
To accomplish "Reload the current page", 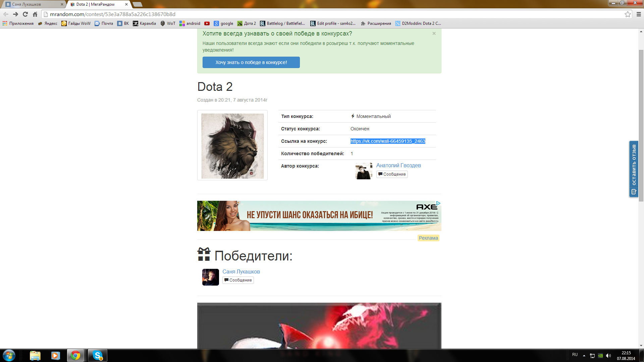I will point(25,14).
